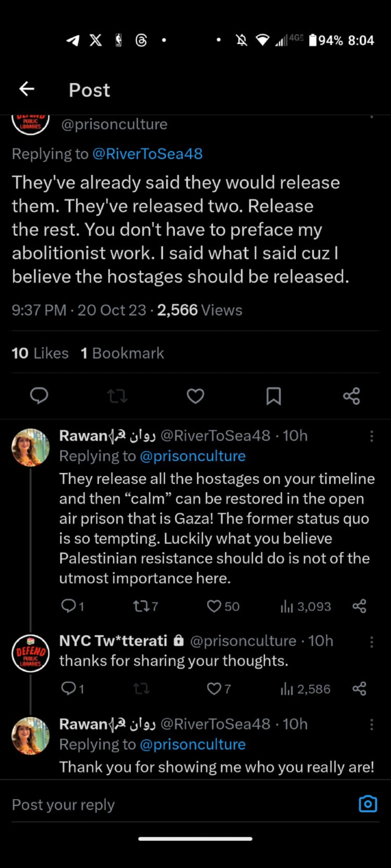The image size is (391, 868).
Task: Open Rawan's profile picture on first reply
Action: (x=30, y=447)
